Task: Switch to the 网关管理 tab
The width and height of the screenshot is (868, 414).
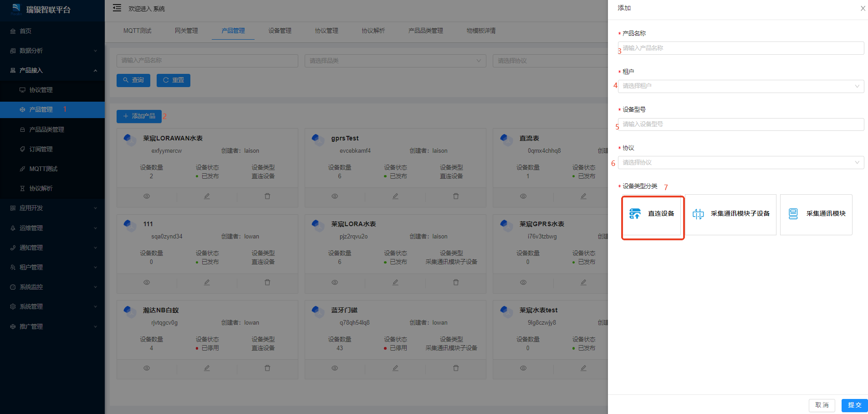Action: tap(186, 31)
